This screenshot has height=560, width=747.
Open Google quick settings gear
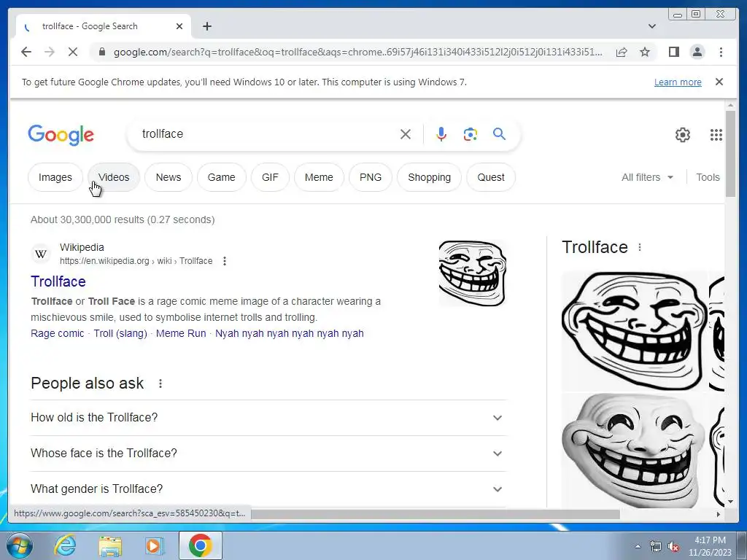683,135
